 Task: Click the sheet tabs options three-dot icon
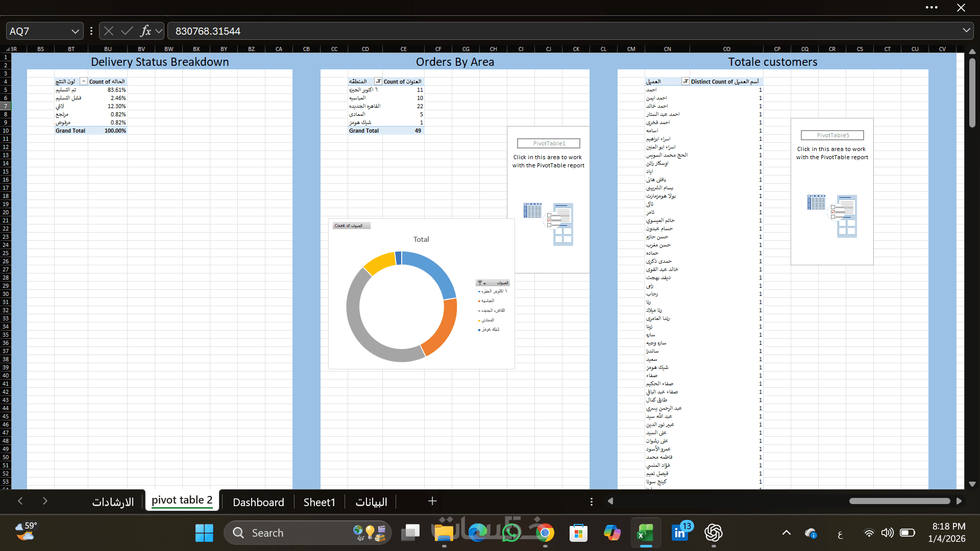(x=591, y=502)
